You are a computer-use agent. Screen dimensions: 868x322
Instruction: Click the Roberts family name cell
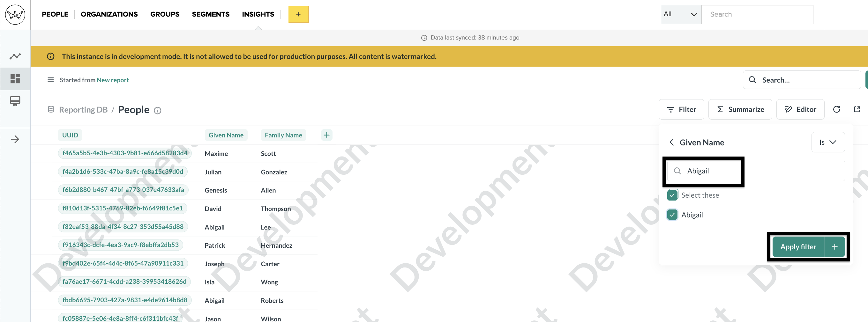272,301
